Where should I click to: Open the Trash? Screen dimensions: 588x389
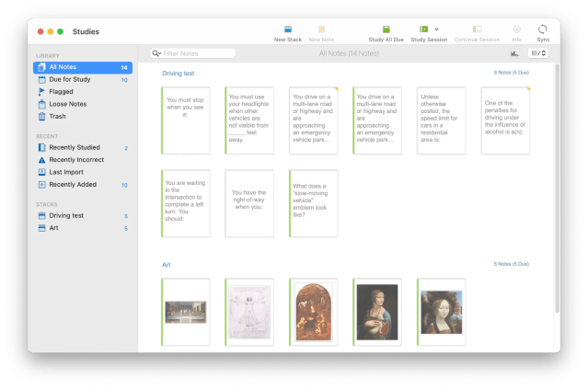tap(83, 117)
